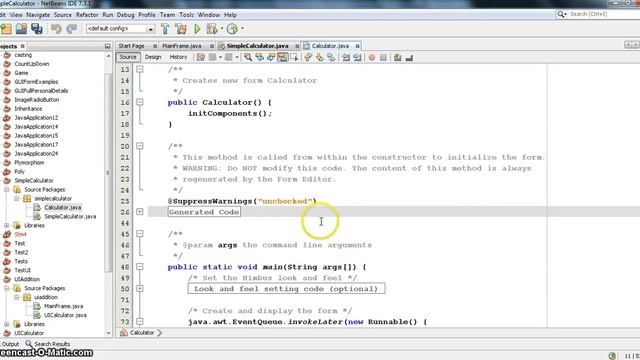
Task: Click in the Search input field
Action: click(x=602, y=14)
